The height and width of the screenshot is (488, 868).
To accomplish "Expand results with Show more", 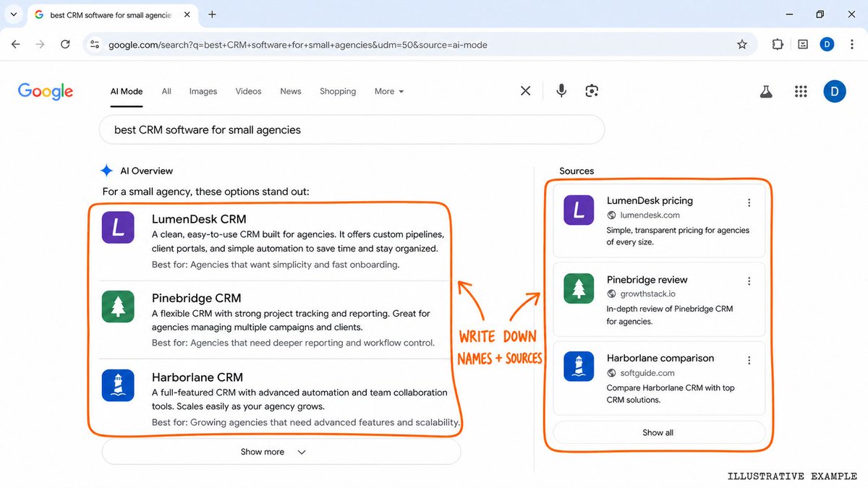I will click(281, 452).
